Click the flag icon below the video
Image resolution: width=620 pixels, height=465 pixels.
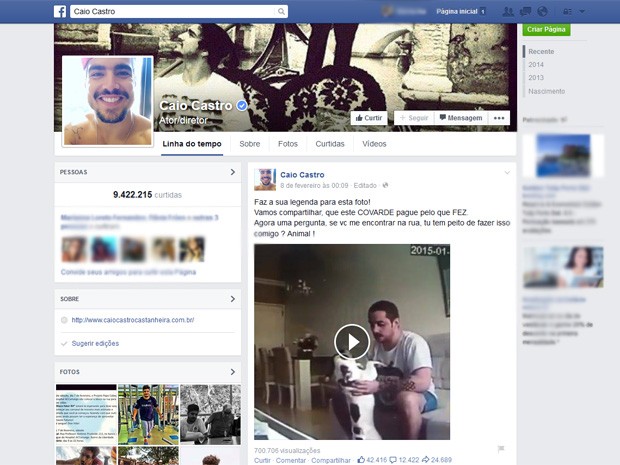tap(501, 449)
